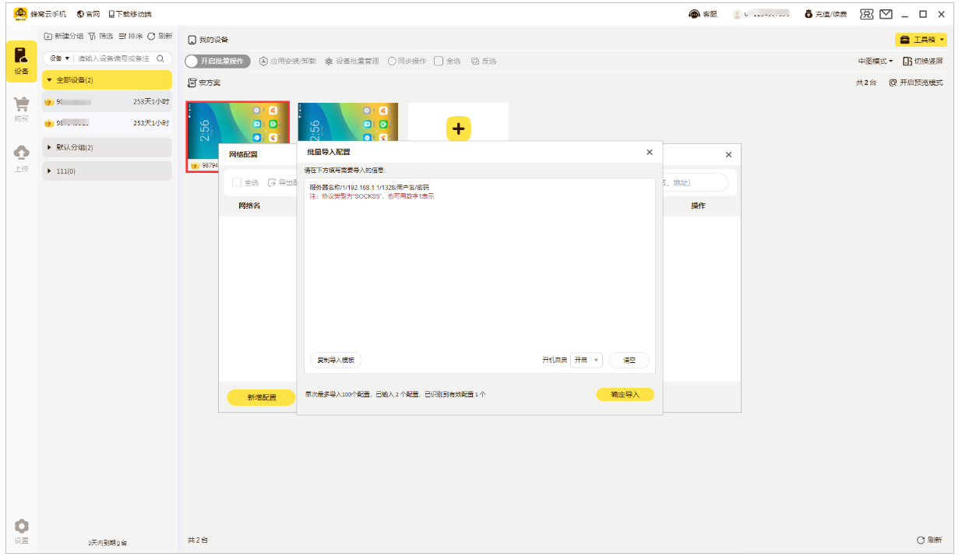
Task: Click the device search input field
Action: click(x=115, y=58)
